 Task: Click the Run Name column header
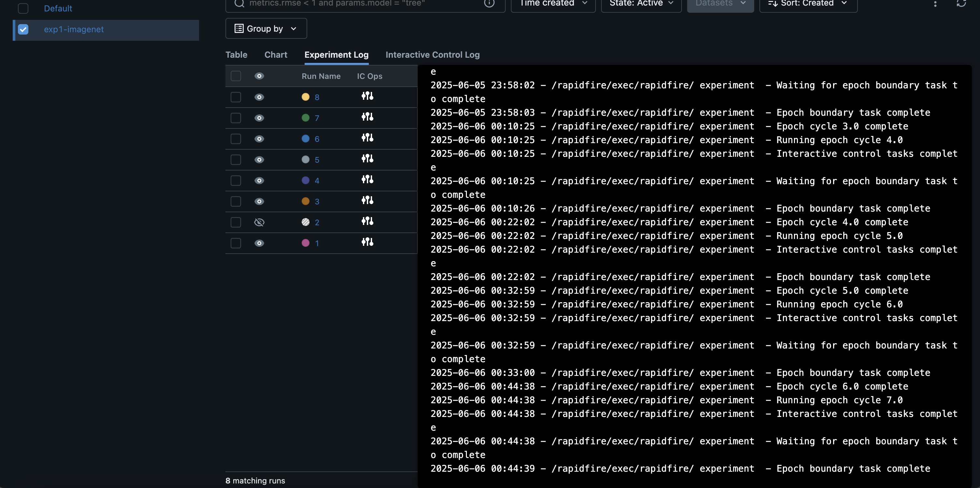(x=321, y=76)
